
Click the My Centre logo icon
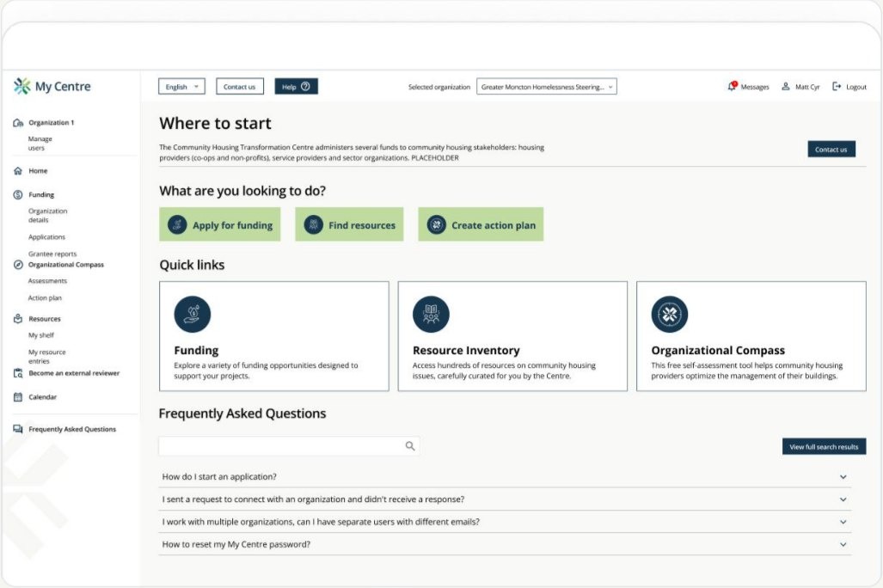(22, 86)
